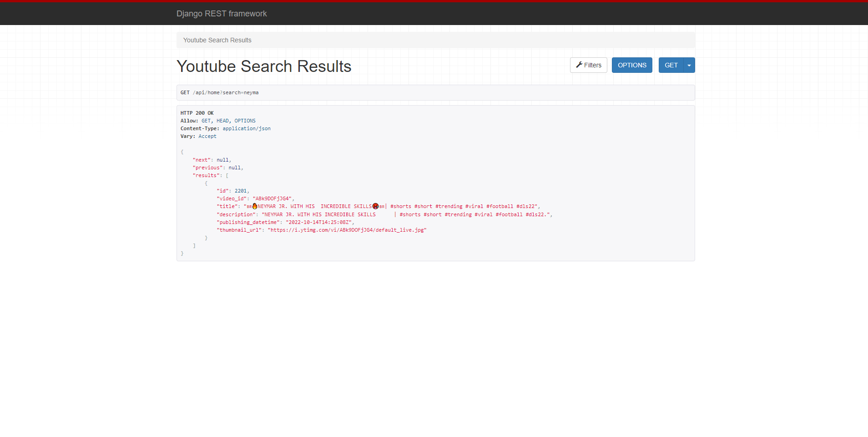The height and width of the screenshot is (437, 868).
Task: Click the wrench icon on the Filters button
Action: click(x=580, y=65)
